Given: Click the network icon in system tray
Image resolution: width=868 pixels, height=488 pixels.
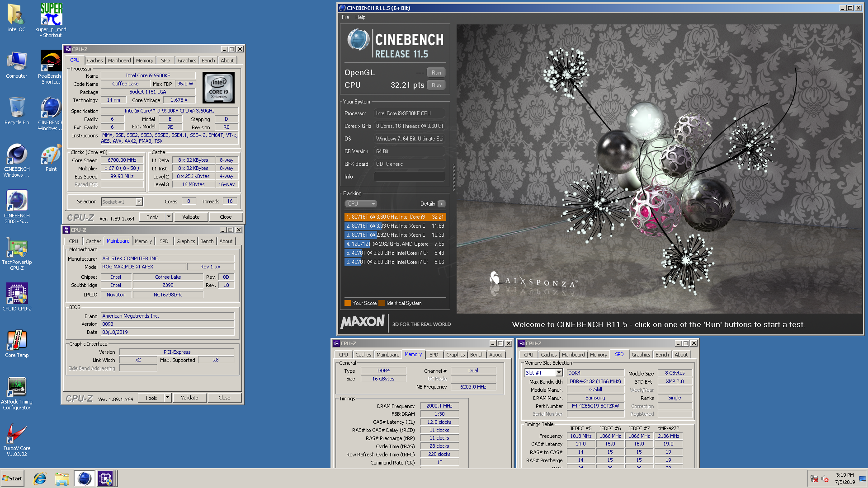Looking at the screenshot, I should 814,479.
